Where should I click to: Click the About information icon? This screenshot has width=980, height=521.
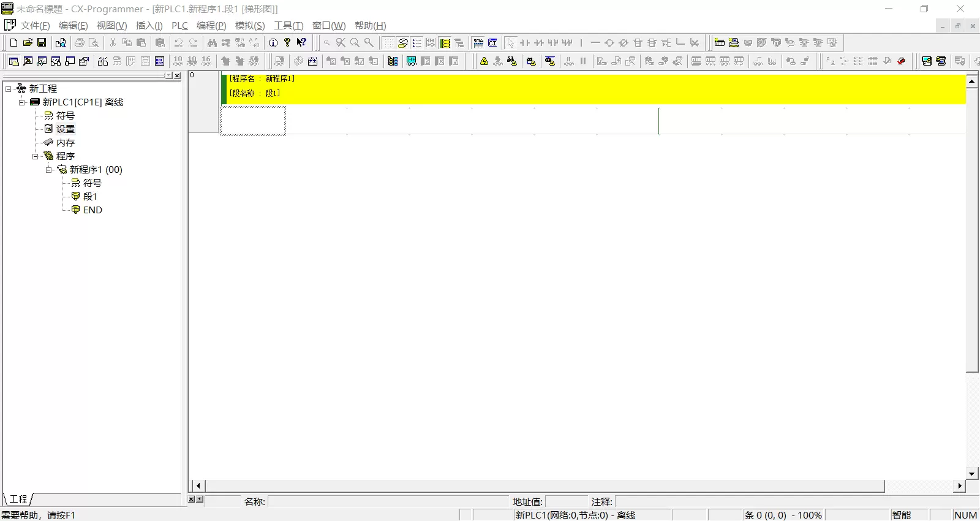(x=273, y=42)
